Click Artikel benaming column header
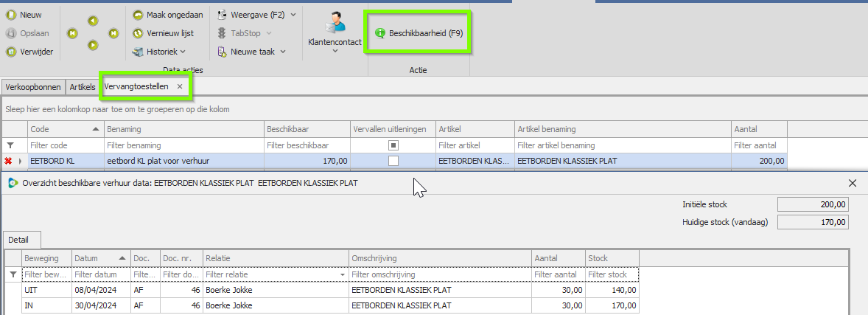This screenshot has height=315, width=868. tap(623, 129)
